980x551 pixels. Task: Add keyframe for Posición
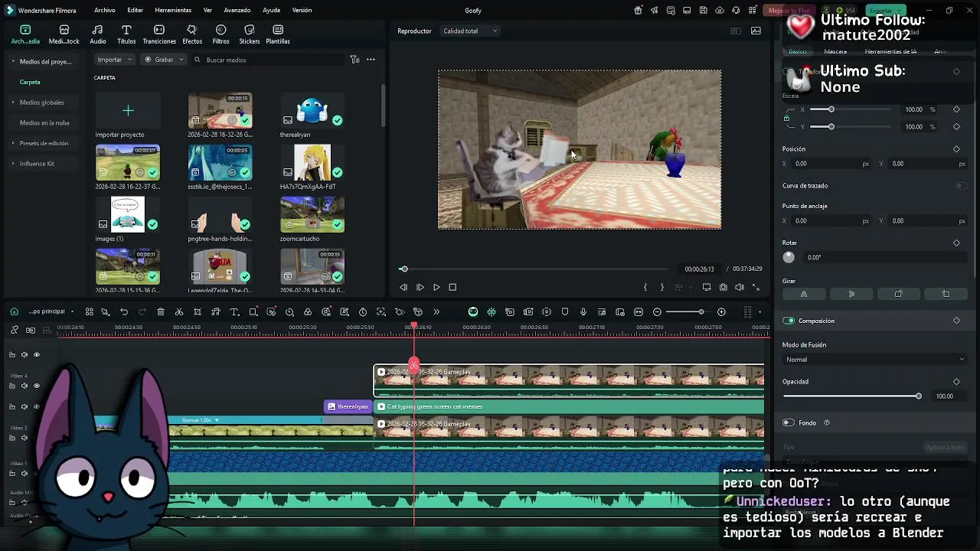tap(956, 149)
